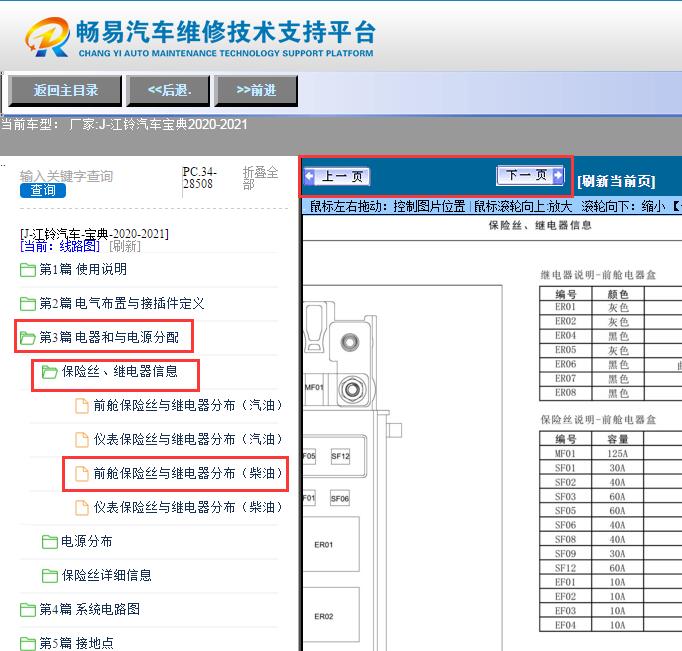682x651 pixels.
Task: Click folder icon beside 第4篇 系统电路图
Action: point(28,610)
